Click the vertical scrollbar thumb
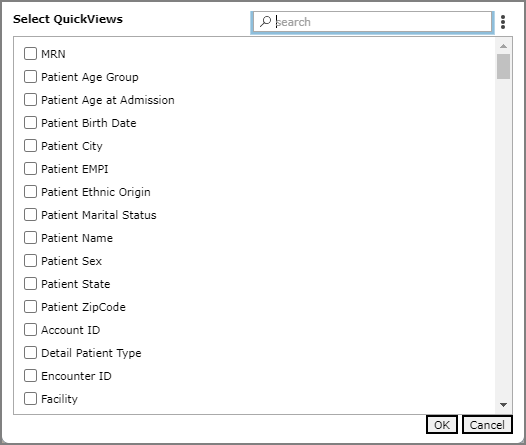Viewport: 526px width, 445px height. 504,67
